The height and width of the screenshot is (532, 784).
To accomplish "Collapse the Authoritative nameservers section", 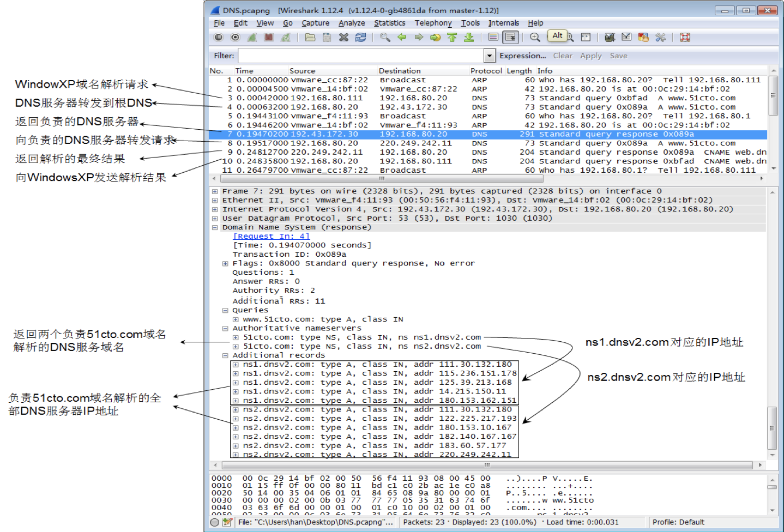I will pos(225,329).
